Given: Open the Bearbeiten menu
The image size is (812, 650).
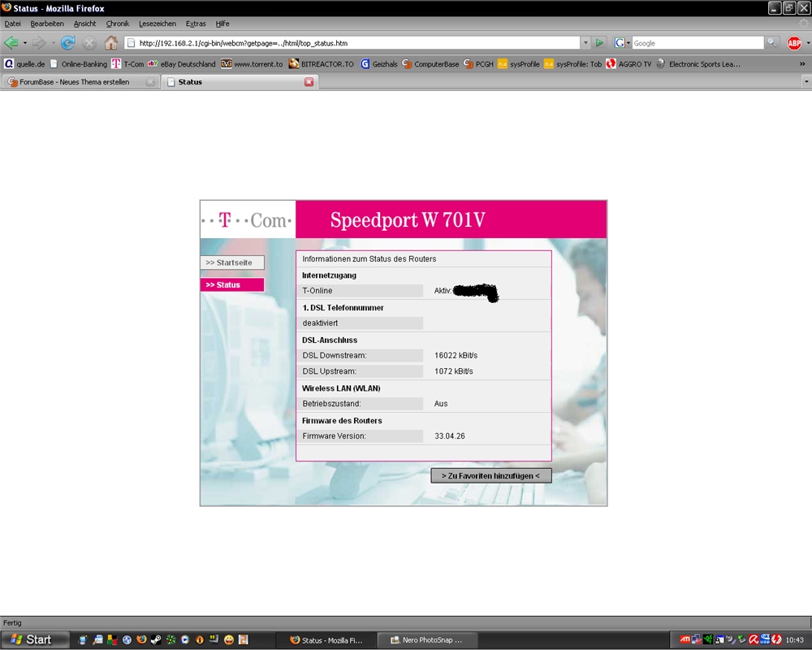Looking at the screenshot, I should 47,24.
